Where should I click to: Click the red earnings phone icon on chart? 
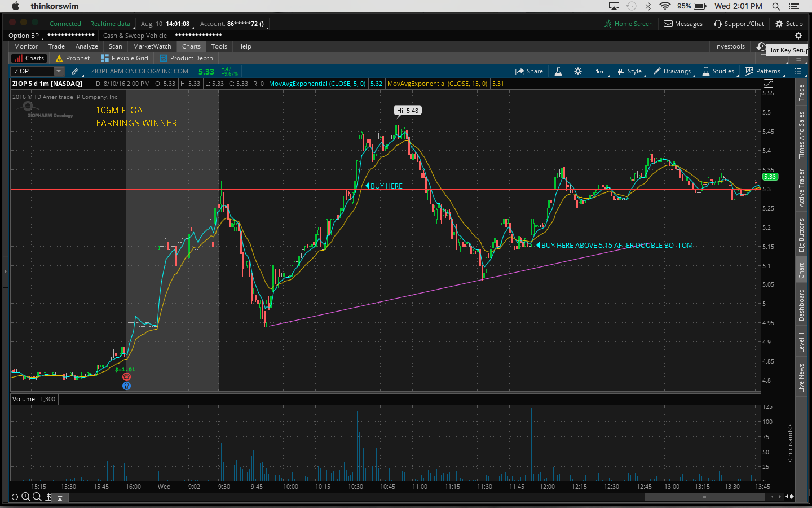(126, 377)
